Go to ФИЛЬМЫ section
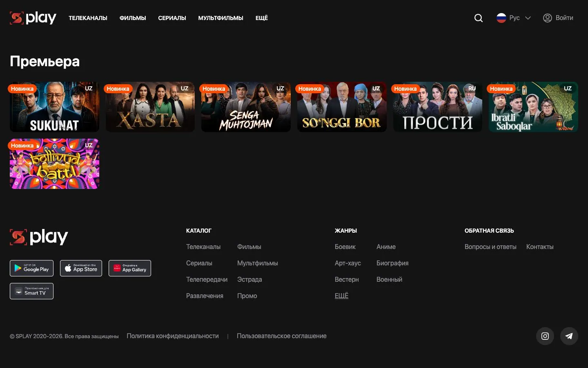The image size is (588, 368). coord(133,18)
